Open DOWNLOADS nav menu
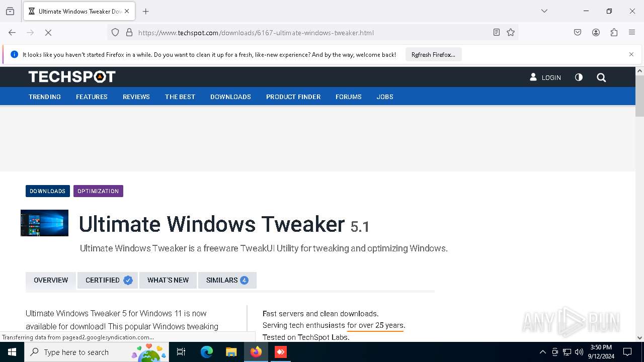This screenshot has width=644, height=362. click(230, 97)
